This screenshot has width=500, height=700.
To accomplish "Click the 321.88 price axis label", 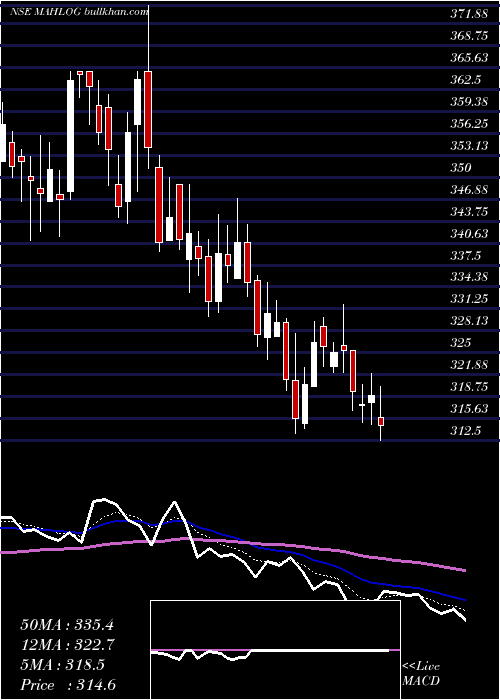I will tap(469, 364).
